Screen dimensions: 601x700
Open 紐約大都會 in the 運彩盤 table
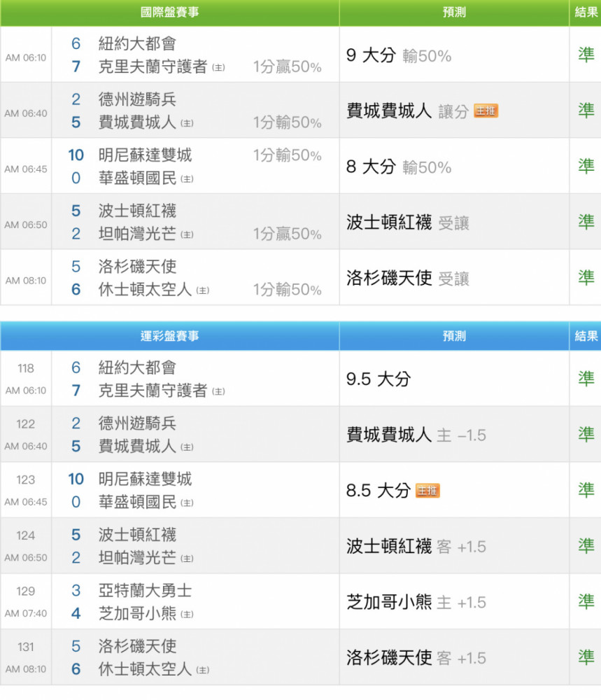137,368
